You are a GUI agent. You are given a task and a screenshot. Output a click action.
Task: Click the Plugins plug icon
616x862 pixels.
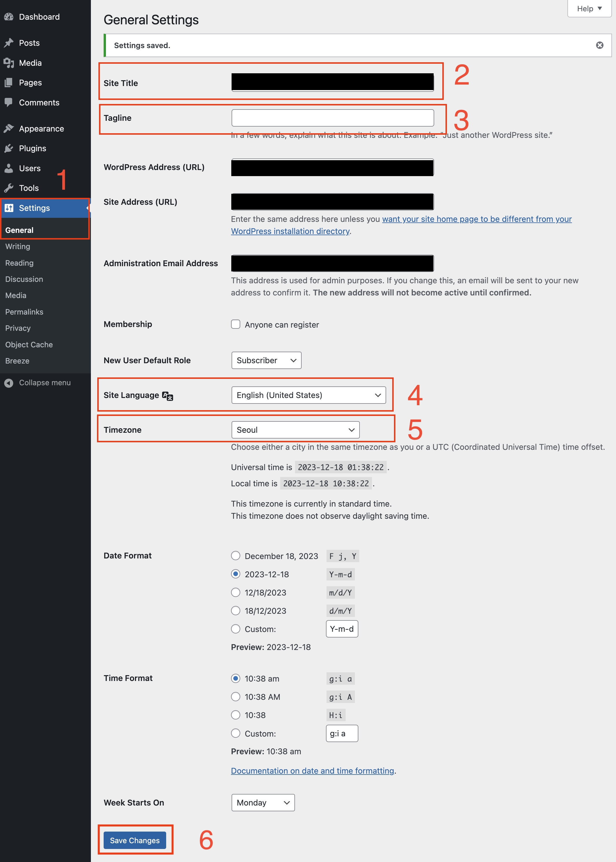coord(9,148)
